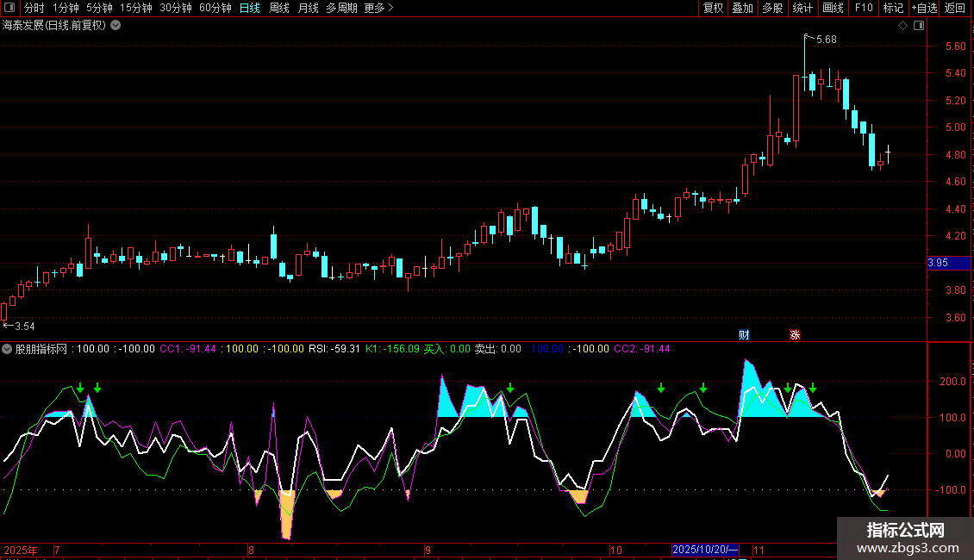Select the 5分钟 period tab
Screen dimensions: 974x560
99,9
